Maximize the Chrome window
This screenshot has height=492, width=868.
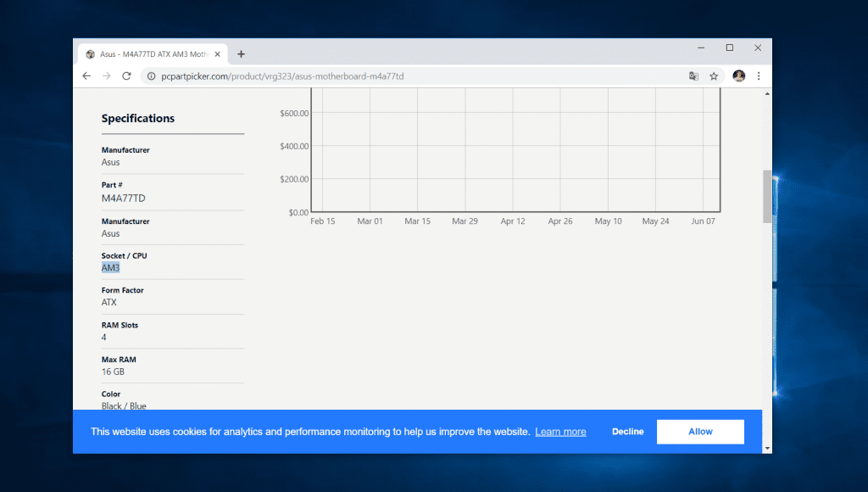tap(730, 48)
